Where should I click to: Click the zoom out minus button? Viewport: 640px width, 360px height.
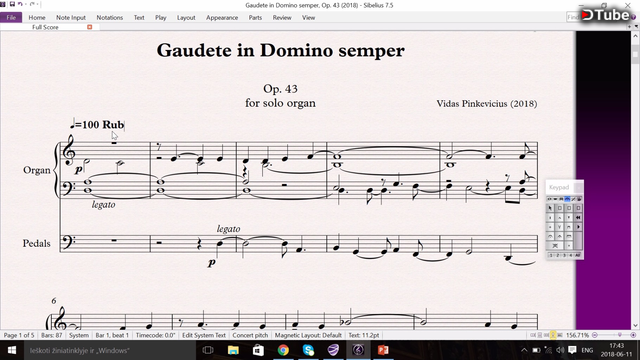(x=595, y=335)
